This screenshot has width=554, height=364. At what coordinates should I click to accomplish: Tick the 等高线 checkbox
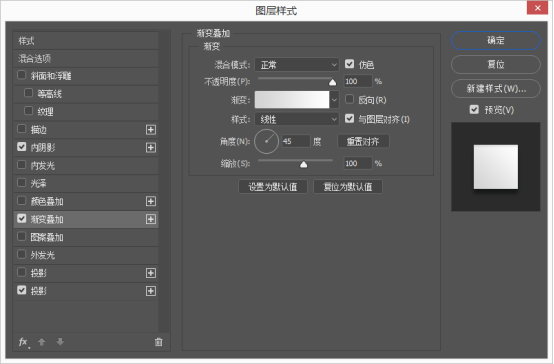[x=29, y=93]
